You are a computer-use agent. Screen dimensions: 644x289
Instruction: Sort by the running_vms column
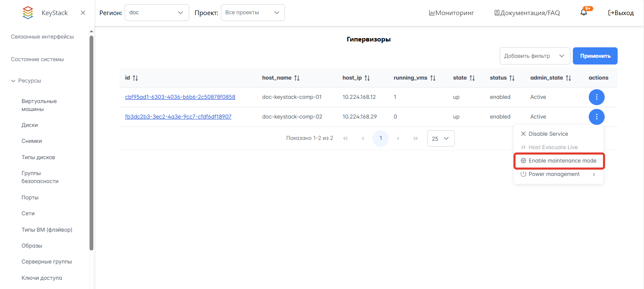pos(433,78)
